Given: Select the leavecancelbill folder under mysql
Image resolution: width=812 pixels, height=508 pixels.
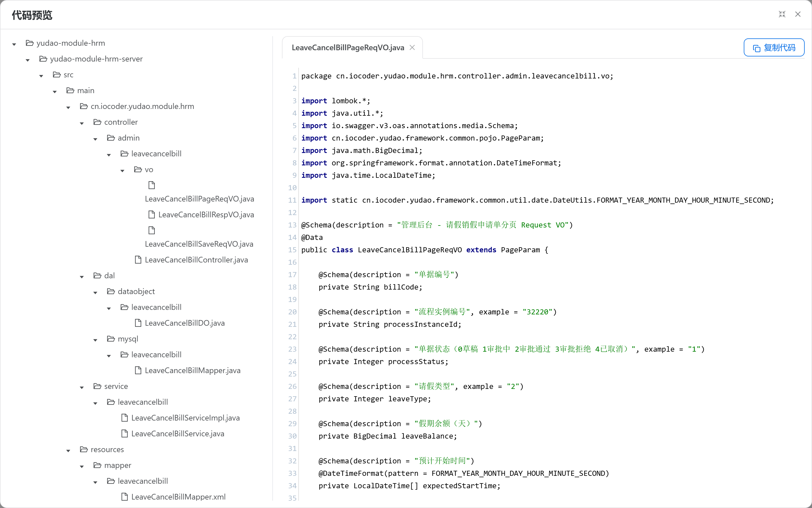Looking at the screenshot, I should click(156, 354).
